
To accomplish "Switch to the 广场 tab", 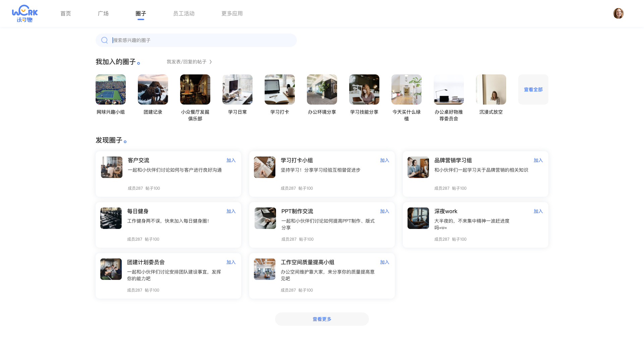I will pos(103,13).
